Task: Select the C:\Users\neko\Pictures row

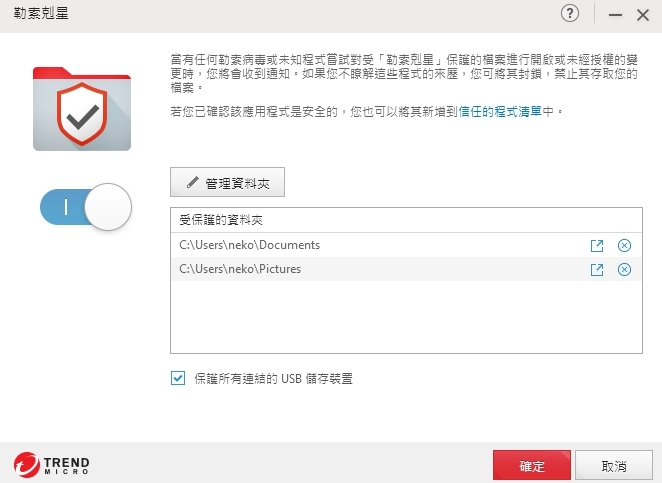Action: (x=370, y=269)
